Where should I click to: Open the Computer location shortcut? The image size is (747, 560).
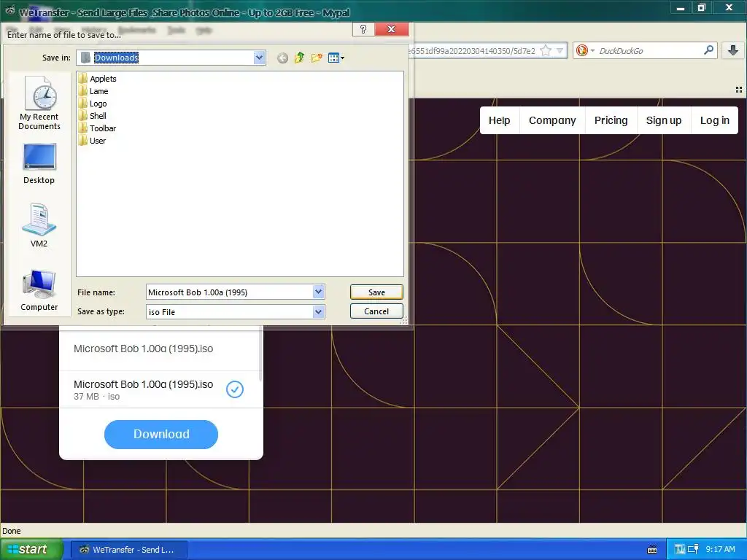click(39, 290)
